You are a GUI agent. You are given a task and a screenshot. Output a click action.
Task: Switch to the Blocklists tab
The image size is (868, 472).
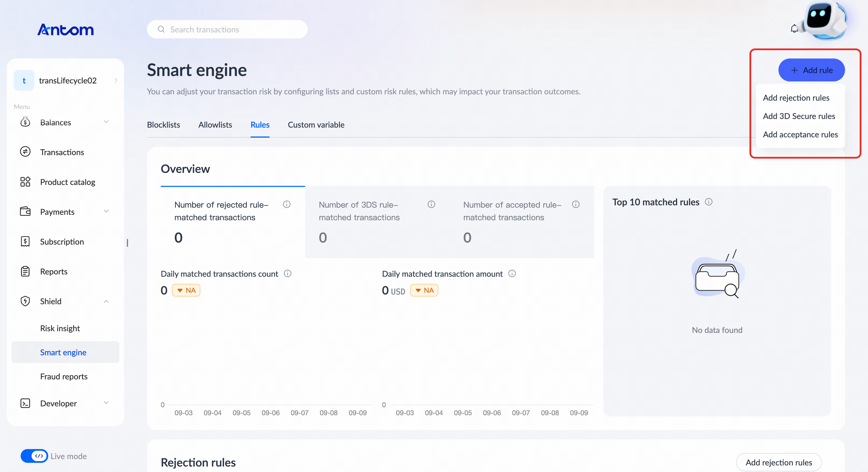coord(163,125)
